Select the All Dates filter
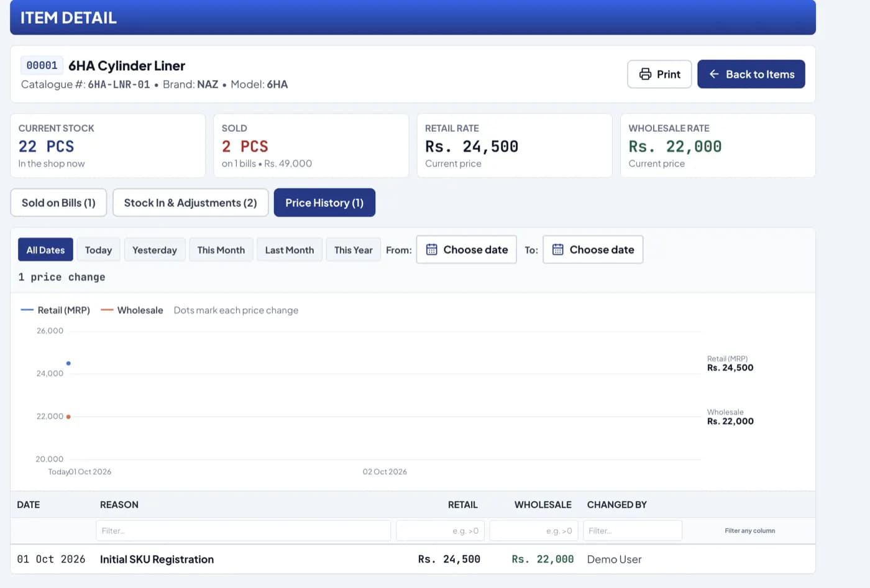Viewport: 870px width, 588px height. [x=45, y=250]
